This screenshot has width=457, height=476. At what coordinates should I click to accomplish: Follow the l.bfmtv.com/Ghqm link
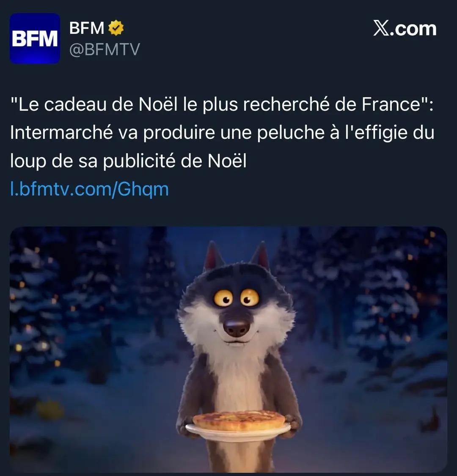pos(89,189)
